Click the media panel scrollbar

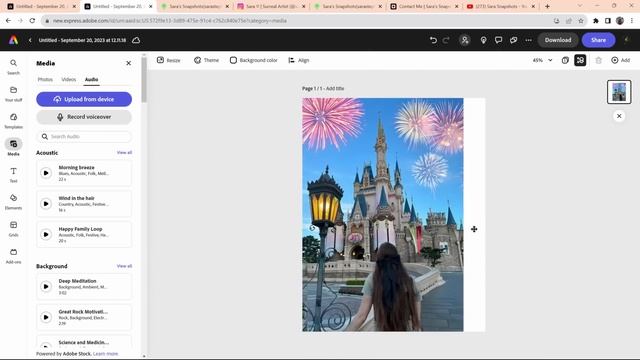pos(144,80)
